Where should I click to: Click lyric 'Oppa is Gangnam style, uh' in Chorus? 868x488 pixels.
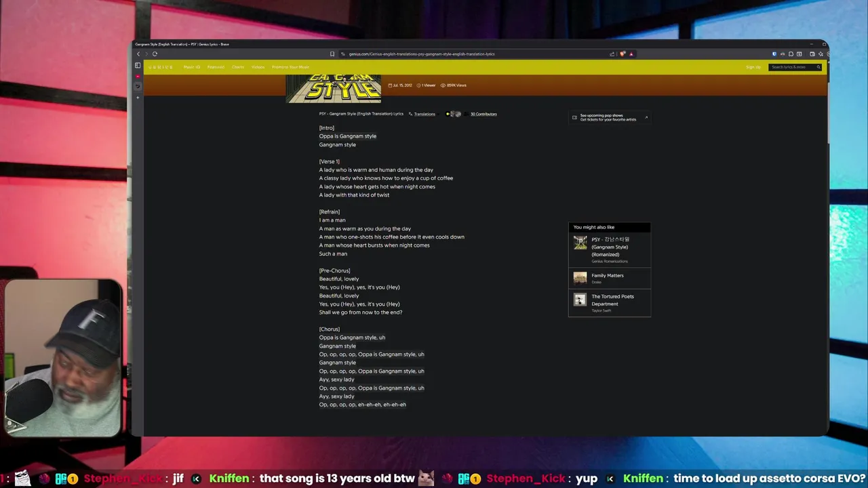coord(352,338)
